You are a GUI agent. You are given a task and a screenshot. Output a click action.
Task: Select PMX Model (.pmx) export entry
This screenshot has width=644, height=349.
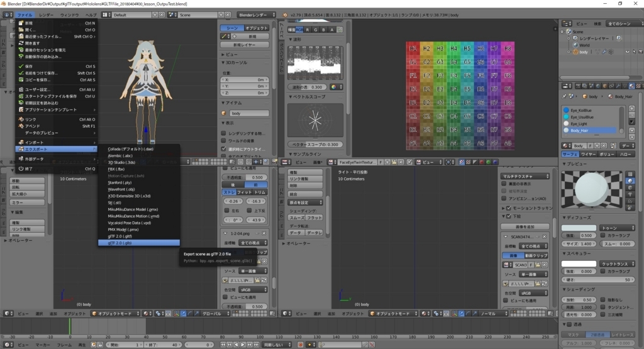click(x=139, y=230)
